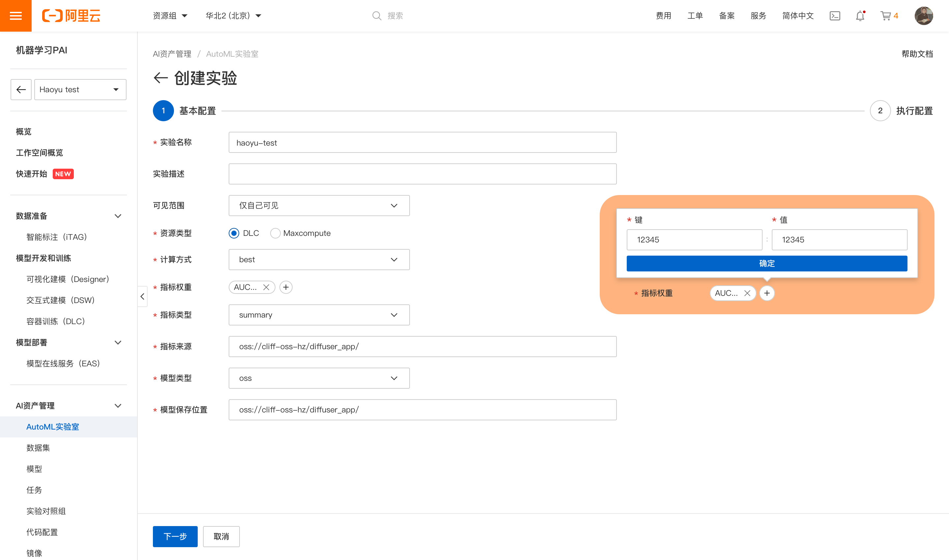Screen dimensions: 949x560
Task: Collapse the 数据准备 sidebar section
Action: pos(118,216)
